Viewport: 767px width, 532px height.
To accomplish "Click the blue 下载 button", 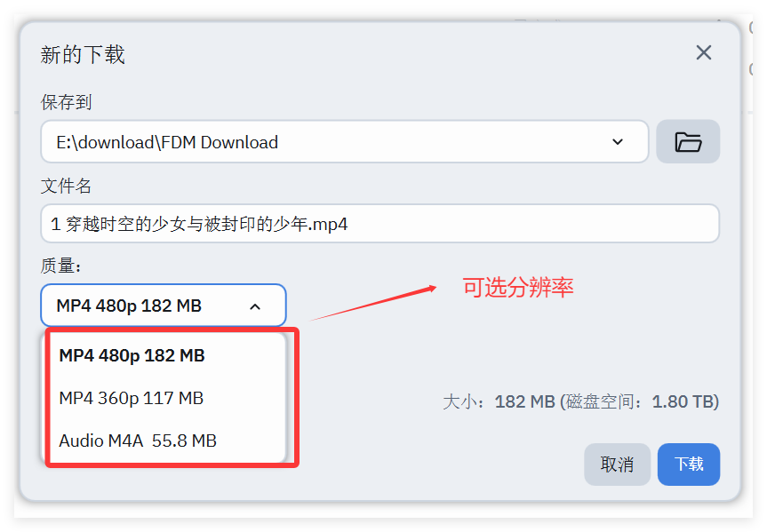I will click(x=688, y=464).
